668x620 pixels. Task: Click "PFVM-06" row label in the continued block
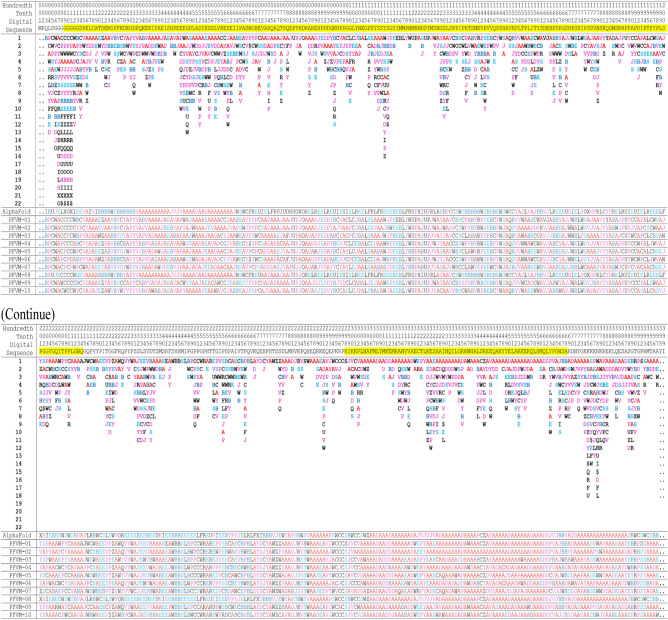pos(20,583)
